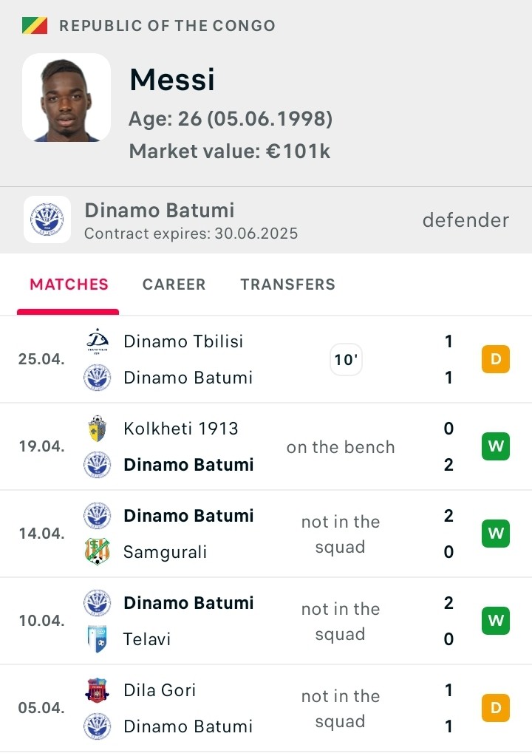Tap the Dinamo Batumi club crest in header
The height and width of the screenshot is (756, 532).
[47, 219]
